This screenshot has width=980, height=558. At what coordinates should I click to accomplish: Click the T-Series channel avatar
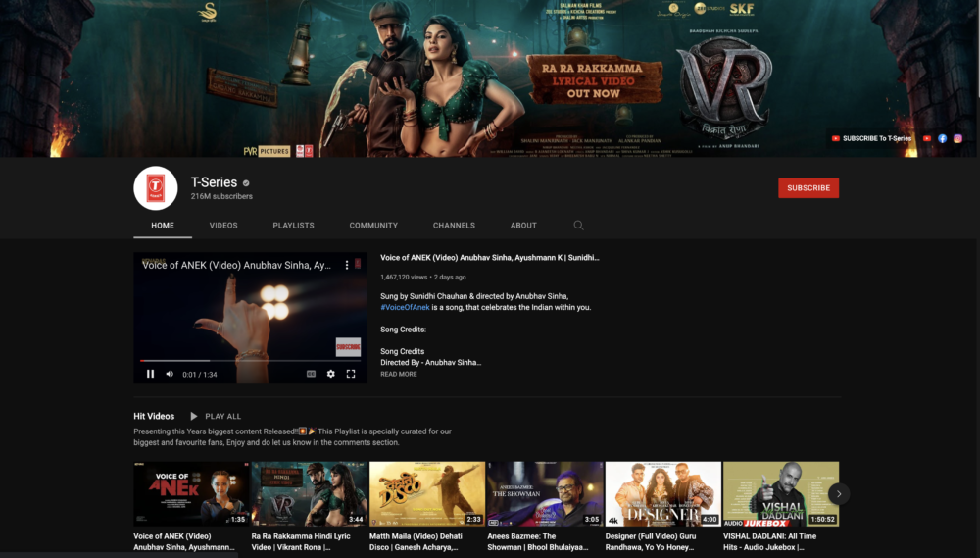156,187
